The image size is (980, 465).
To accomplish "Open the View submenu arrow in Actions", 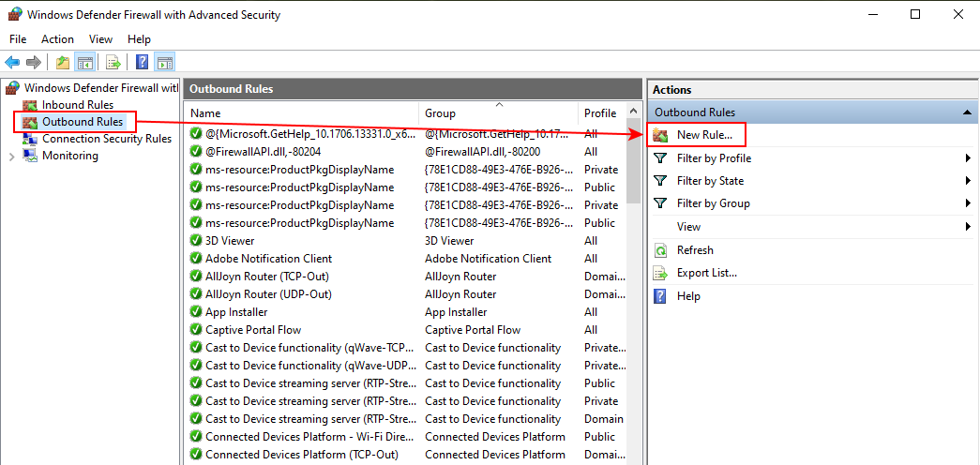I will click(x=968, y=226).
